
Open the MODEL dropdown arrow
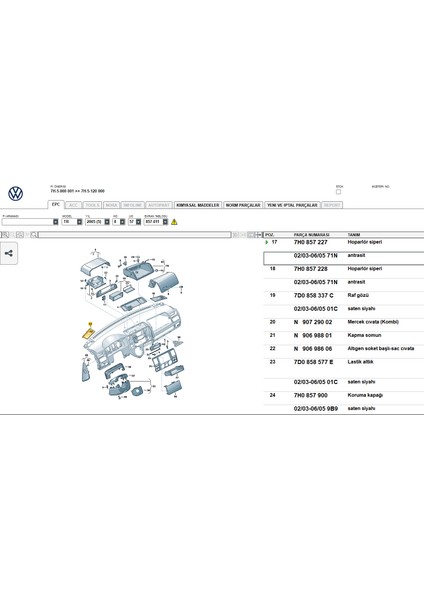click(79, 222)
